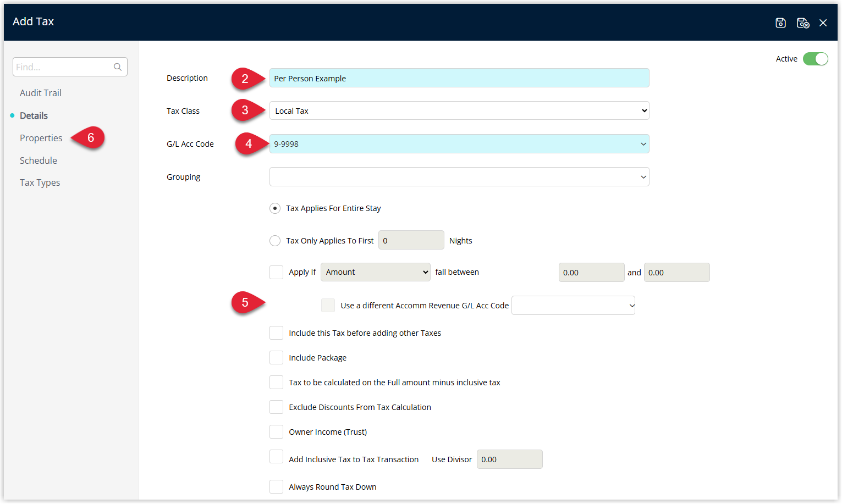Viewport: 842px width, 504px height.
Task: Click the Save icon in header
Action: click(x=780, y=23)
